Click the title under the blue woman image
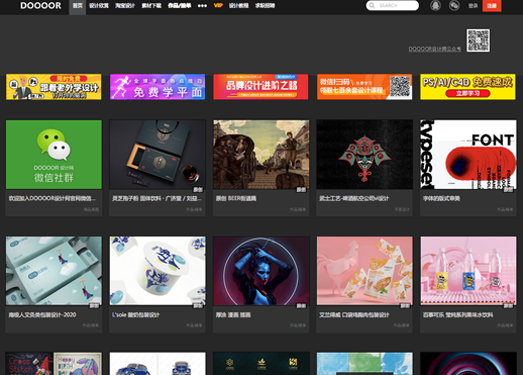 (233, 315)
